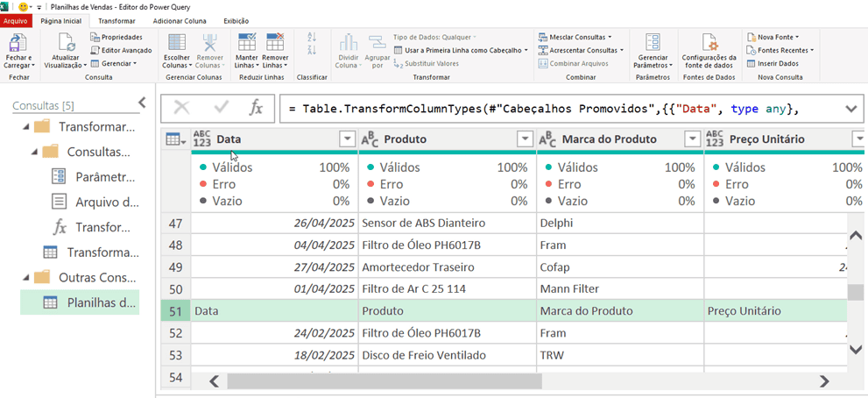Collapse the Outras Consultas folder

[21, 277]
